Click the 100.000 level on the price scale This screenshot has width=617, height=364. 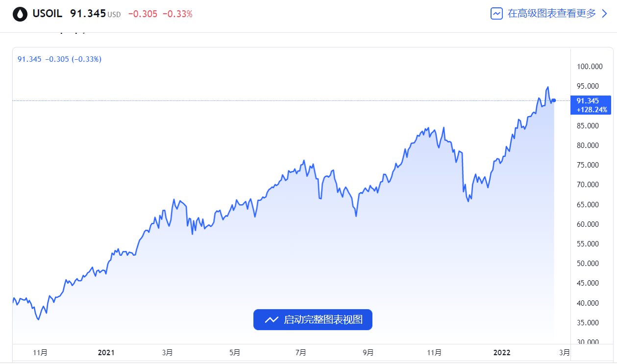point(588,67)
